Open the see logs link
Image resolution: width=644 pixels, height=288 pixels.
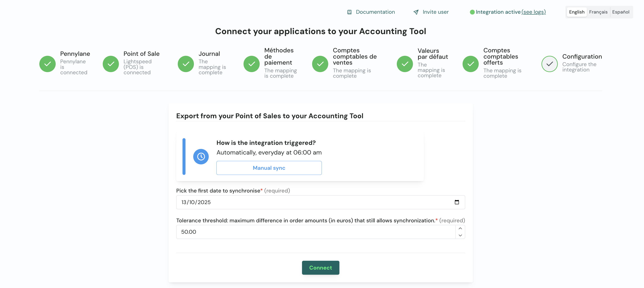(534, 12)
